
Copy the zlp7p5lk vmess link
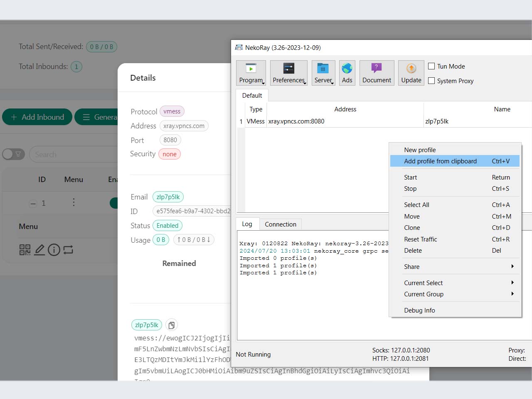(x=172, y=325)
